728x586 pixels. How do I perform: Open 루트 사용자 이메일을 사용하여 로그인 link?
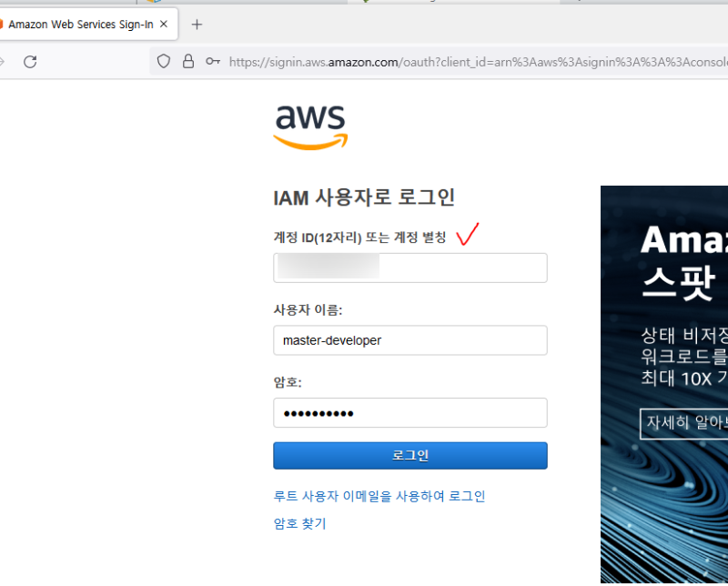coord(379,497)
